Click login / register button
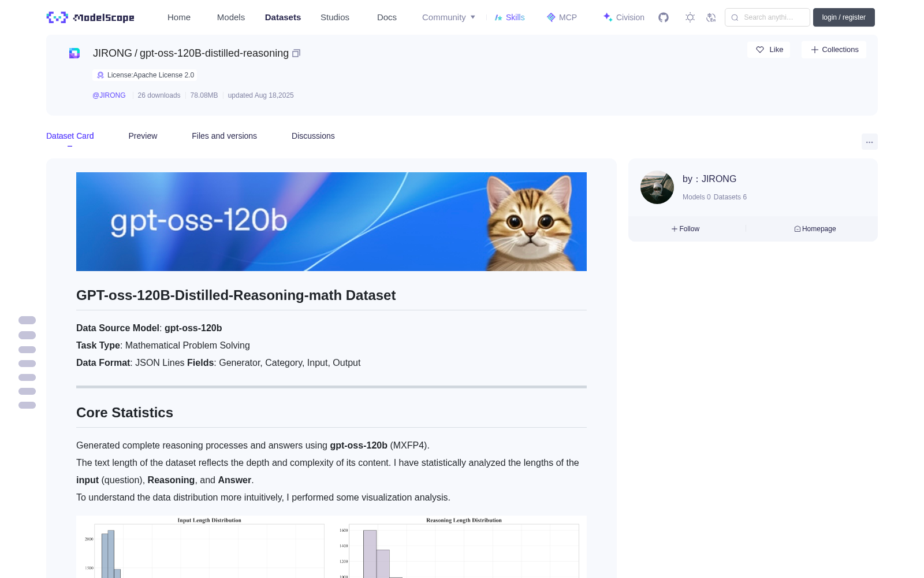Screen dimensions: 924x578 click(x=844, y=17)
